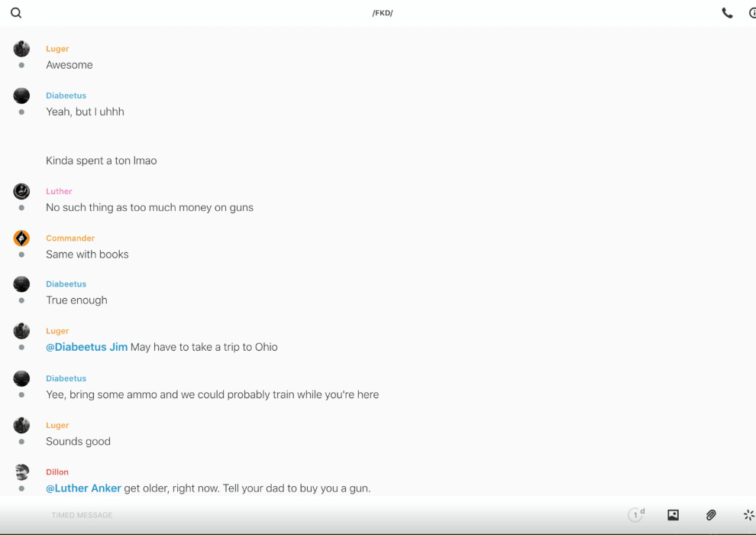Click Dillon's profile avatar
The height and width of the screenshot is (535, 756).
(21, 472)
